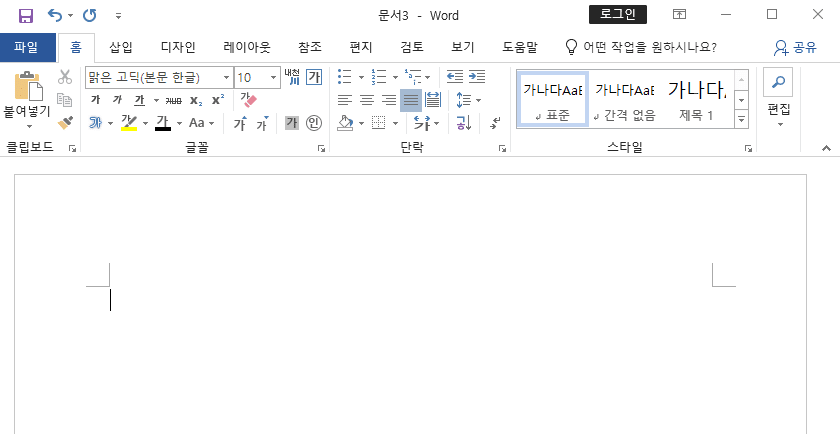
Task: Click the Clear All Formatting eraser icon
Action: click(249, 100)
